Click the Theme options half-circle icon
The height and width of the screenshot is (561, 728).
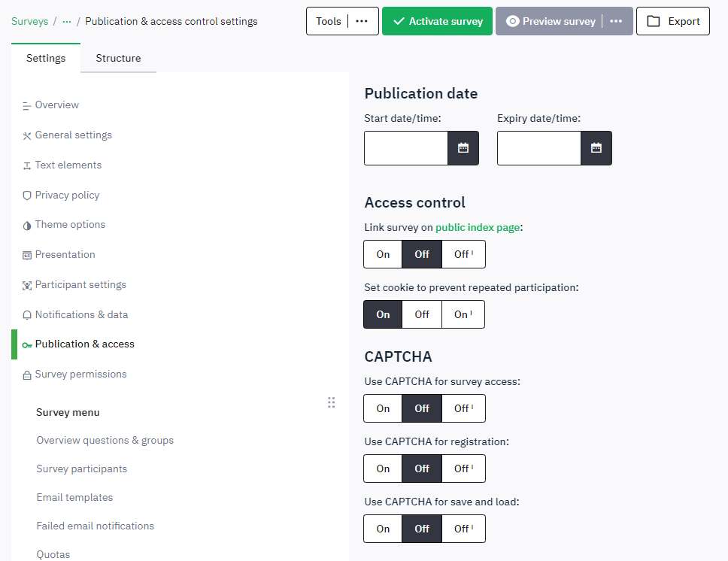click(27, 225)
